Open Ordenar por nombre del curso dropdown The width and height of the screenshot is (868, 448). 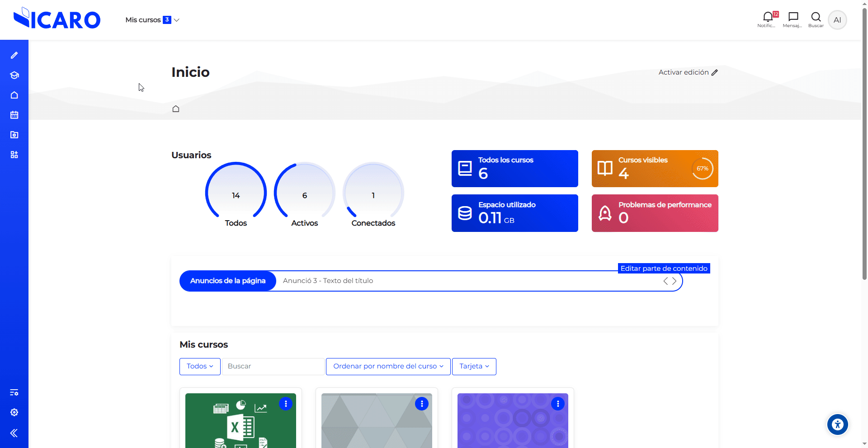tap(388, 366)
